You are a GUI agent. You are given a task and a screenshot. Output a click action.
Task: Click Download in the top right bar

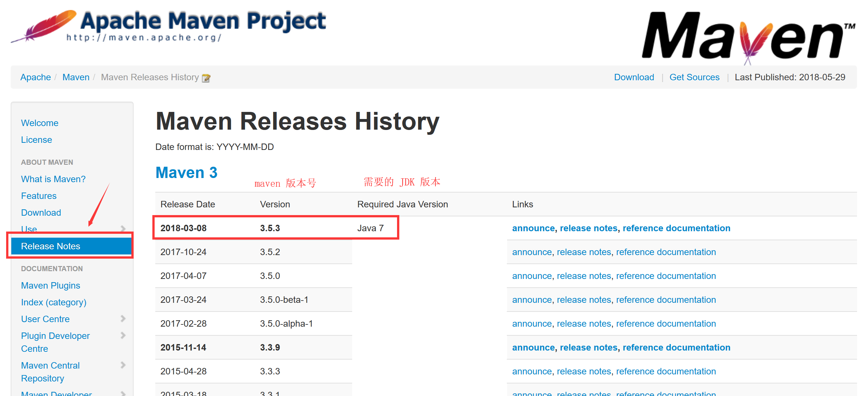634,77
